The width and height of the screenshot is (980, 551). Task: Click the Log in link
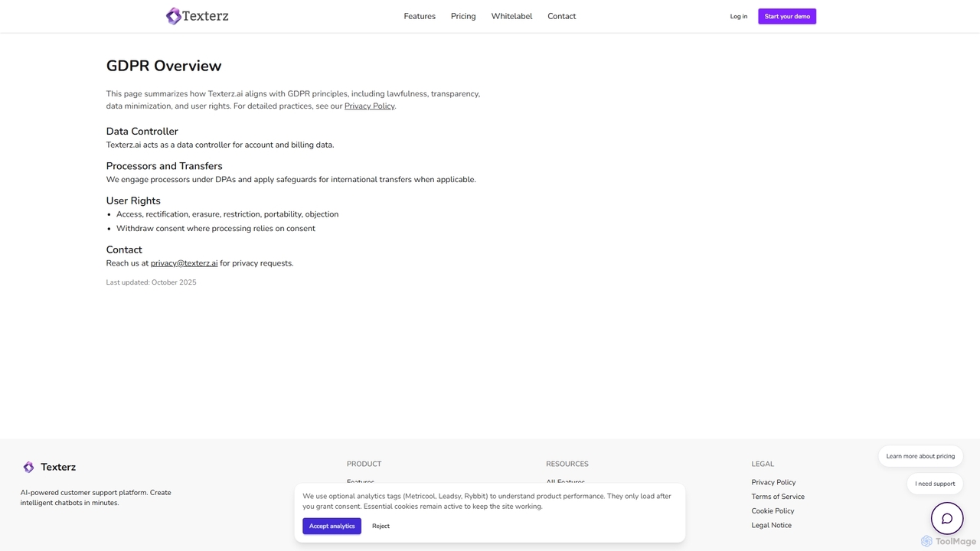tap(739, 16)
